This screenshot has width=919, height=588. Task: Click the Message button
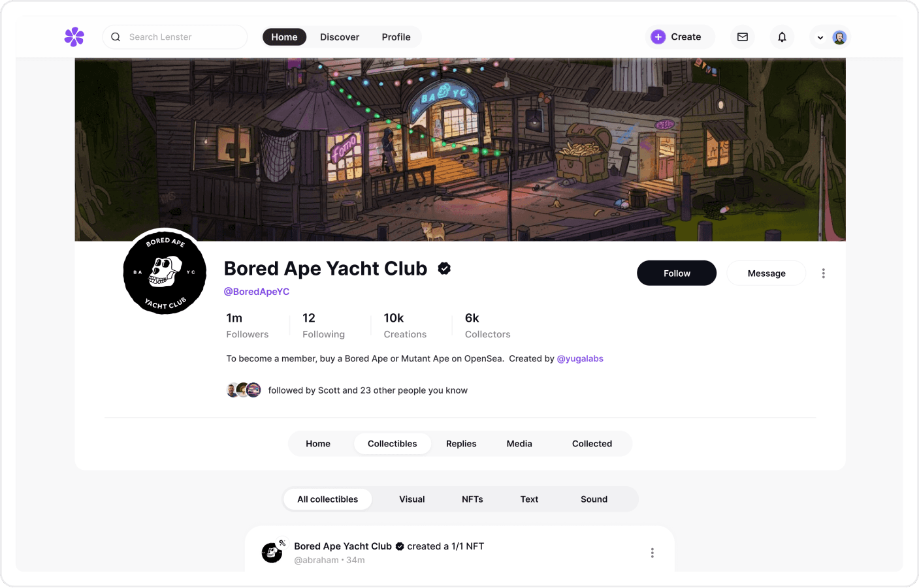click(x=766, y=273)
